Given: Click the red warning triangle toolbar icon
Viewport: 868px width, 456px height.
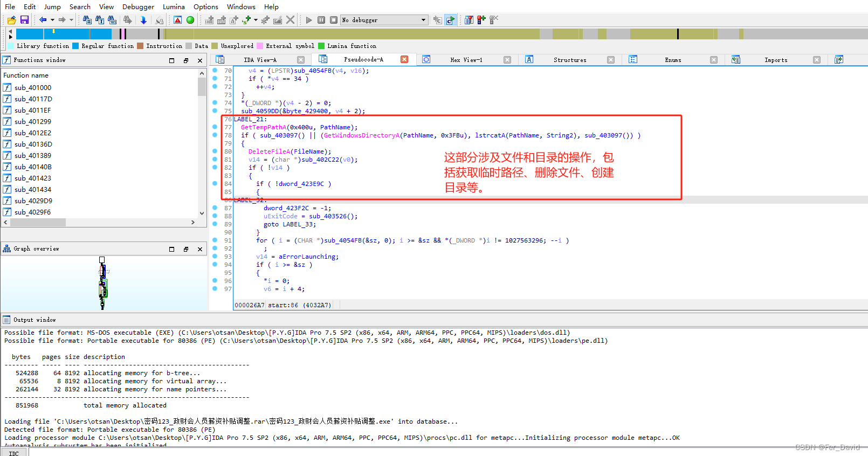Looking at the screenshot, I should tap(177, 20).
